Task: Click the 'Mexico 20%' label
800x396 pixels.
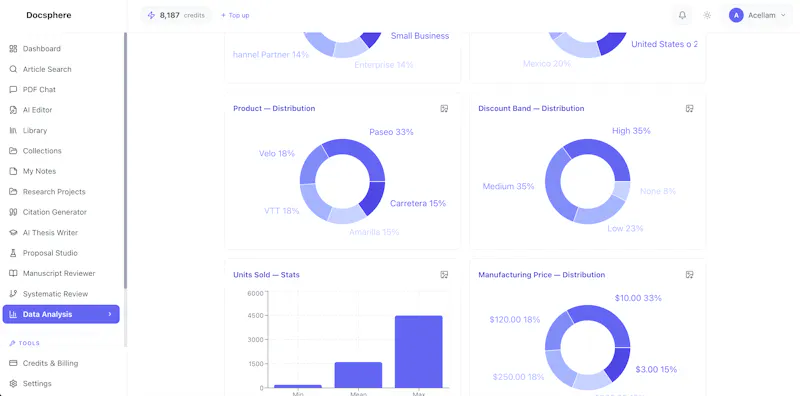Action: pos(547,64)
